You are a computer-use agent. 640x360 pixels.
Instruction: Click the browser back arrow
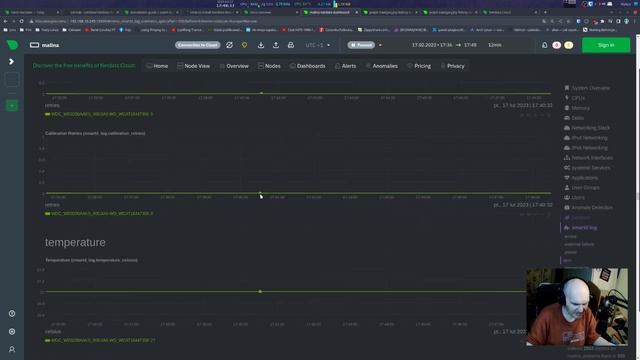pyautogui.click(x=5, y=21)
